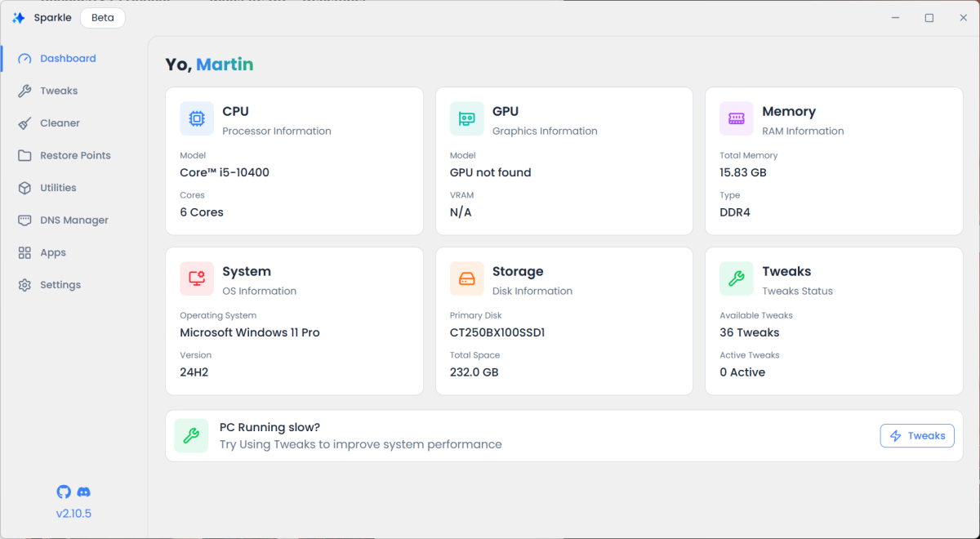Click the Beta badge

(103, 18)
